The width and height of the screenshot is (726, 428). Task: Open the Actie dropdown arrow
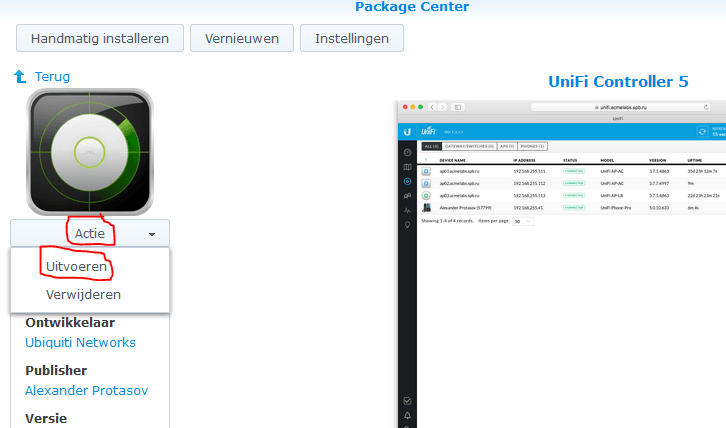click(152, 234)
